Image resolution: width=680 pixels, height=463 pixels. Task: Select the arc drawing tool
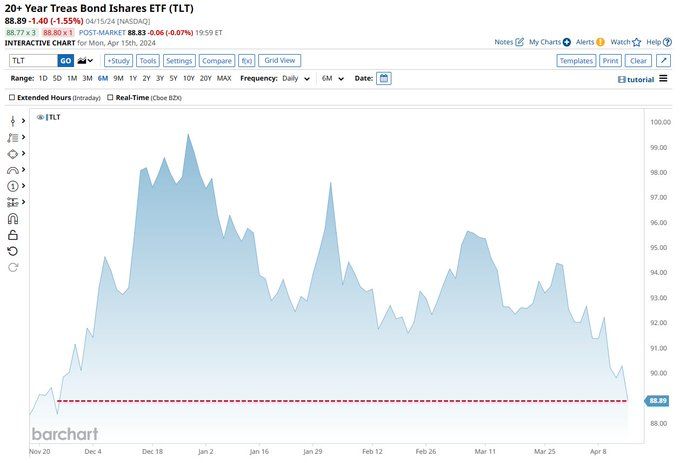[x=13, y=170]
